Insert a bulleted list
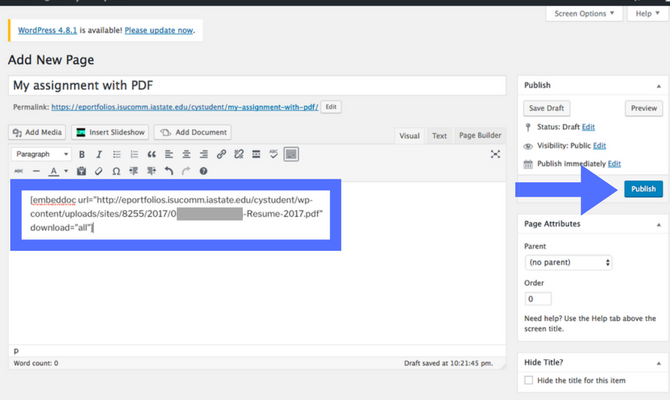Screen dimensions: 670x400 tap(117, 154)
